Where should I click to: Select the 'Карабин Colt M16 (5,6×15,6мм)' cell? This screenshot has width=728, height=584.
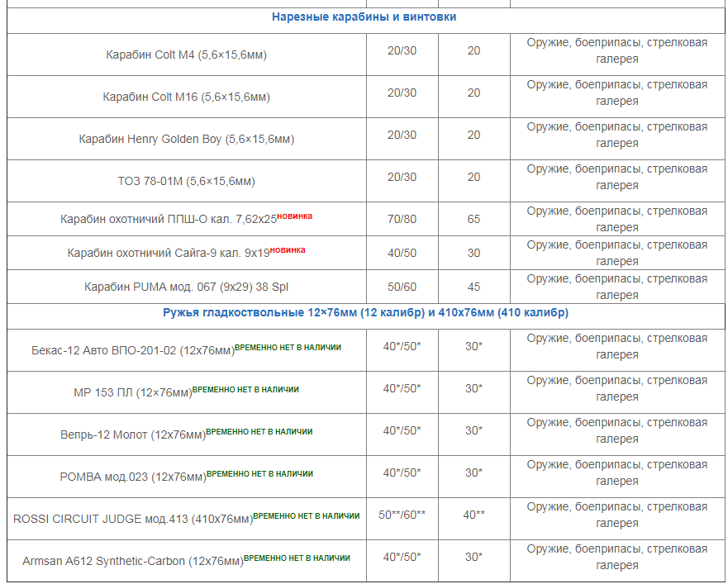pyautogui.click(x=186, y=97)
